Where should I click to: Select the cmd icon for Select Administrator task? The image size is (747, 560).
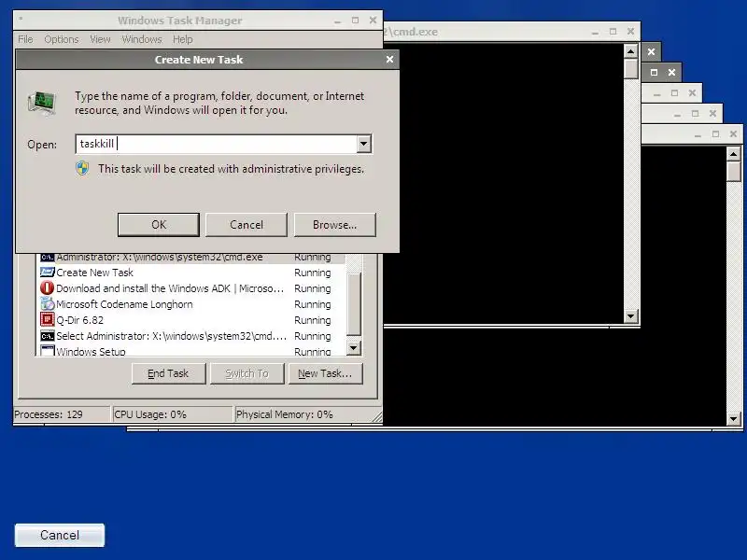[x=48, y=336]
